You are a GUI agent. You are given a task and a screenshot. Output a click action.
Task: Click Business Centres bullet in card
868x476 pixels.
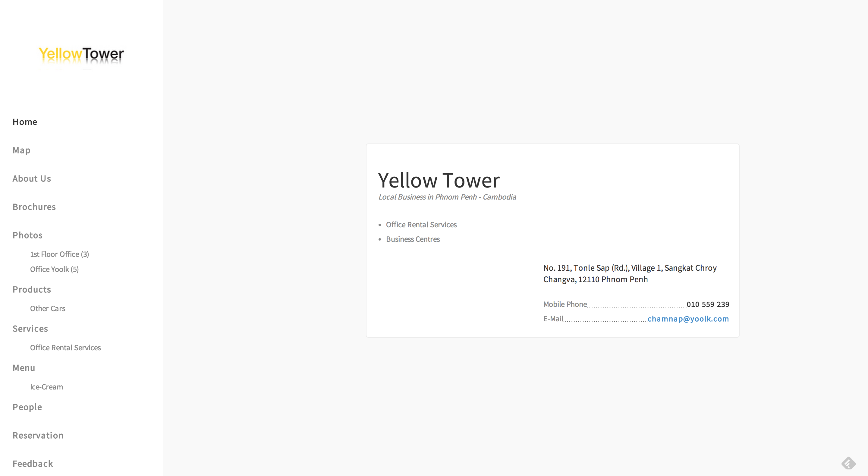(413, 239)
